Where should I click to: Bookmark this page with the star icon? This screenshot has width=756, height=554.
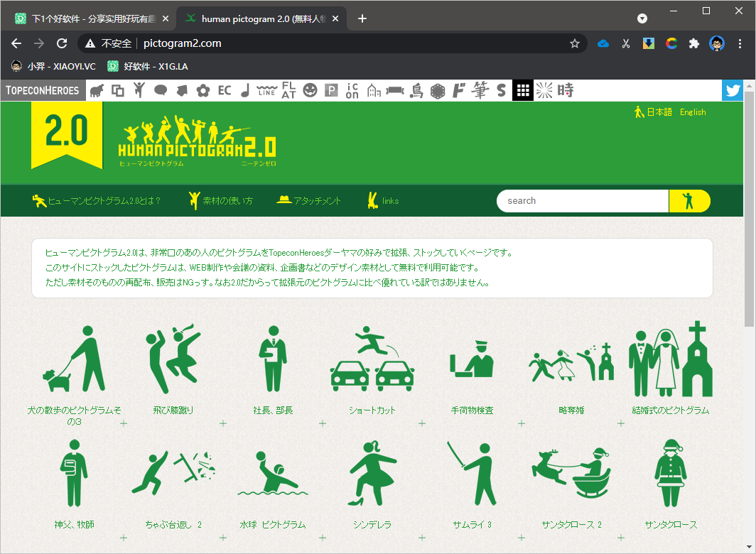(575, 43)
